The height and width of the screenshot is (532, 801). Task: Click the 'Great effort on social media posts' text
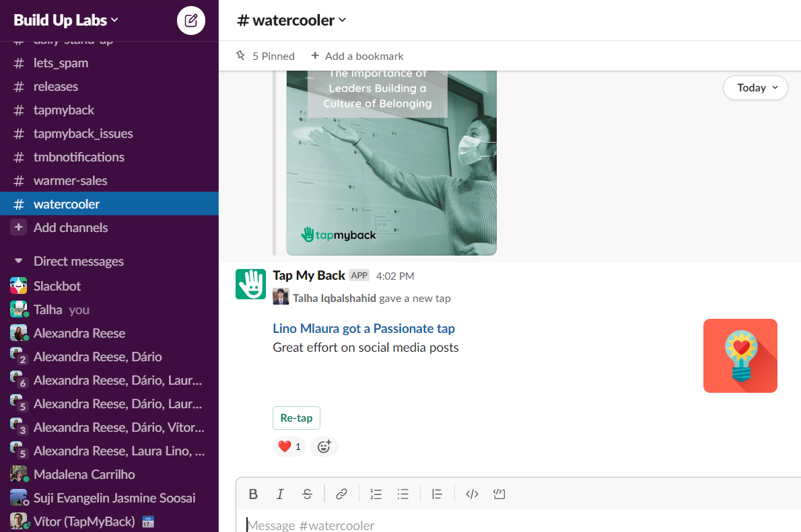365,347
